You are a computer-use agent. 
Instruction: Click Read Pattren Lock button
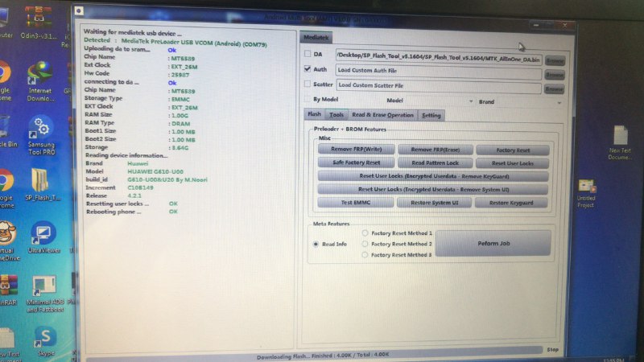tap(435, 163)
